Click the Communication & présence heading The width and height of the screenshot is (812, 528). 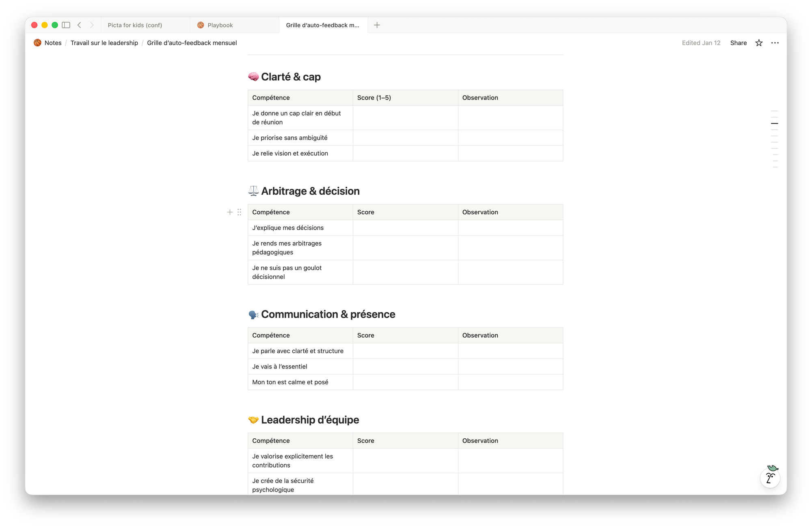tap(328, 315)
